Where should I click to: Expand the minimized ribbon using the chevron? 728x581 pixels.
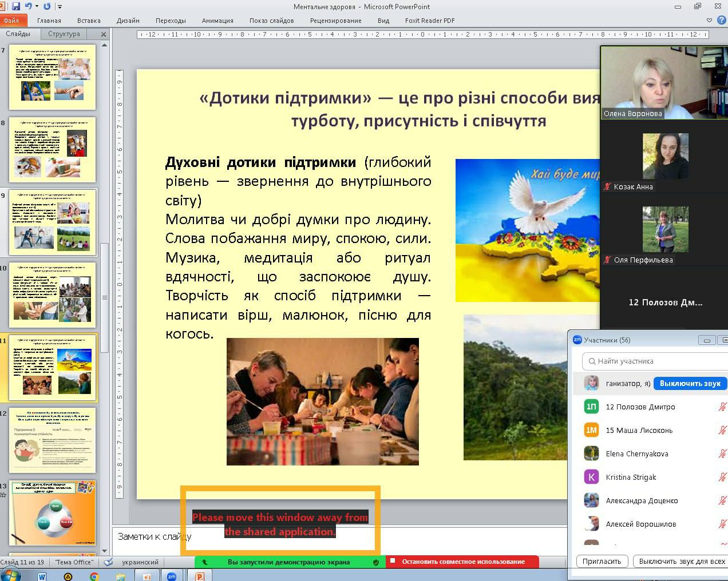pyautogui.click(x=710, y=21)
